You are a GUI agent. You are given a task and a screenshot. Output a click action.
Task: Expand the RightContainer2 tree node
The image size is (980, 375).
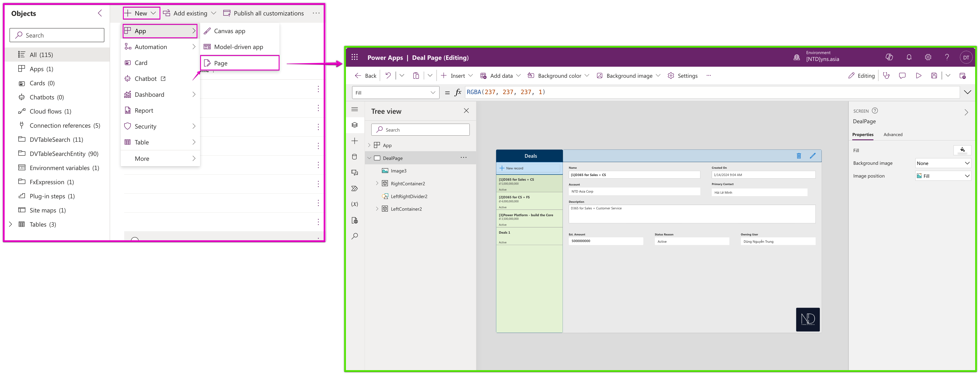(377, 184)
